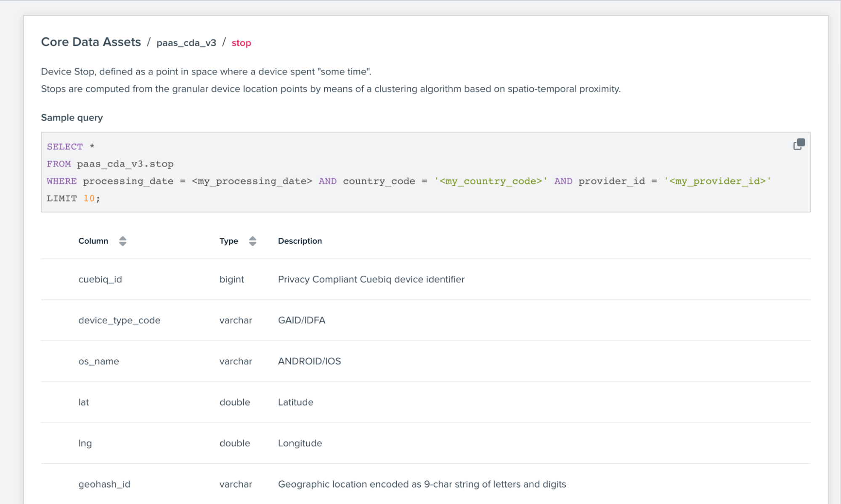Click varchar type in os_name row

pyautogui.click(x=236, y=362)
